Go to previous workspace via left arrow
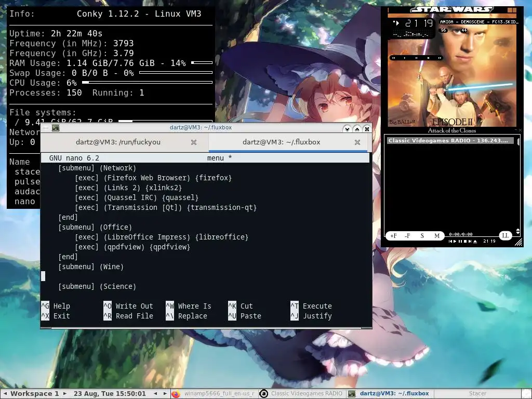 click(5, 394)
